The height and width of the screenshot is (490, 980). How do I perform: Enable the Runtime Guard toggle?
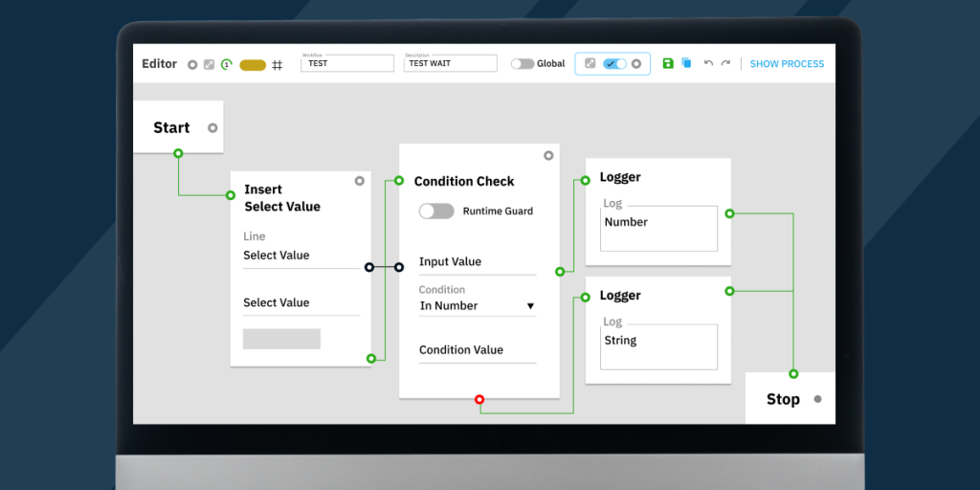tap(436, 212)
